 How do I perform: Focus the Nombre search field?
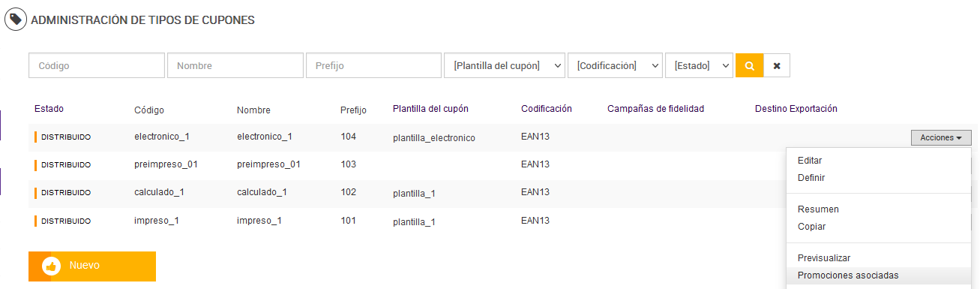tap(235, 65)
